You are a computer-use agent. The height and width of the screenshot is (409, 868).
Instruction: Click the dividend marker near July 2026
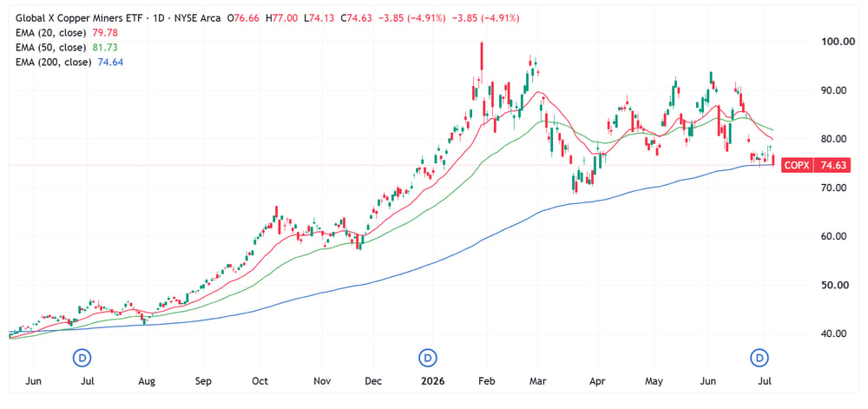[759, 358]
